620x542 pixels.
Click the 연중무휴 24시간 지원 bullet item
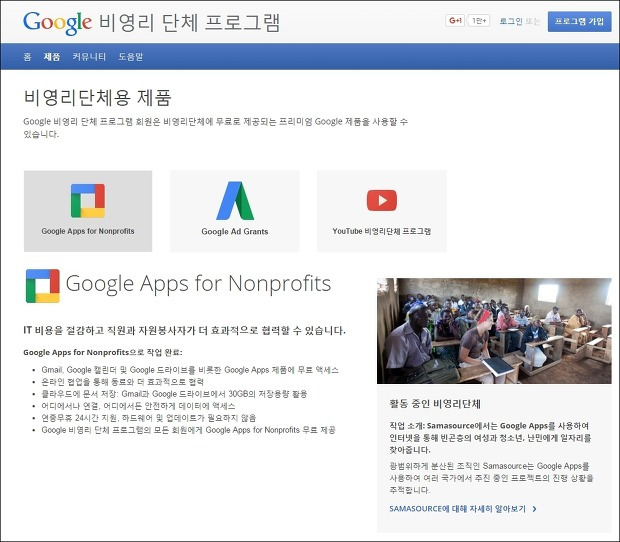pyautogui.click(x=149, y=418)
